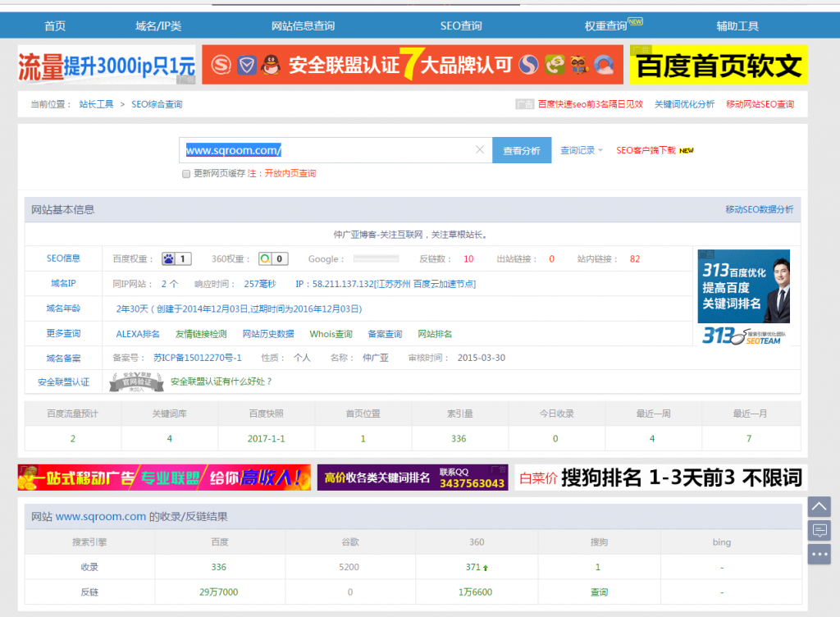Open the 权重查询 menu
The height and width of the screenshot is (617, 840).
tap(606, 25)
